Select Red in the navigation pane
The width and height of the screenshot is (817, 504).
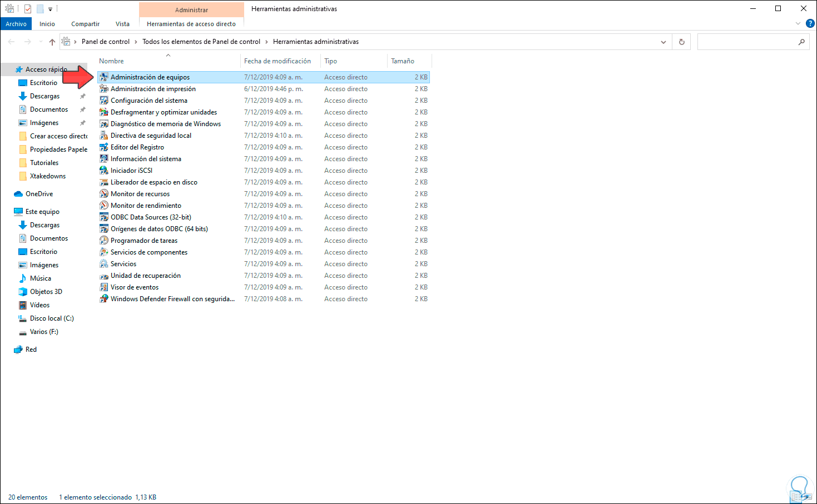click(x=31, y=350)
